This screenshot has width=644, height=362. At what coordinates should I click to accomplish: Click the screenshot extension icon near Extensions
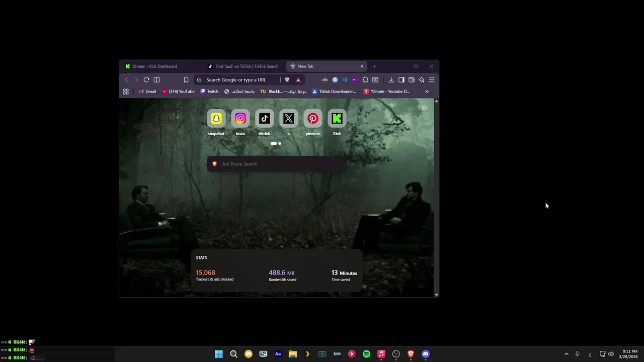coord(375,79)
